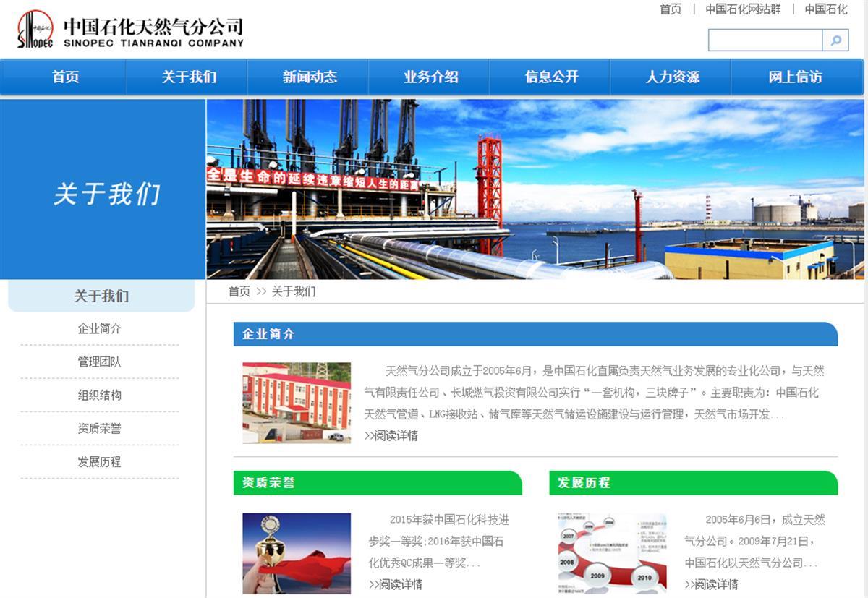This screenshot has width=868, height=598.
Task: Select 网上信访 in the navigation bar
Action: (795, 77)
